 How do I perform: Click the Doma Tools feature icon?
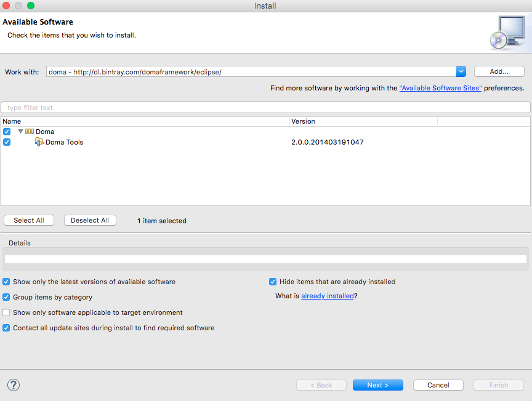click(39, 142)
